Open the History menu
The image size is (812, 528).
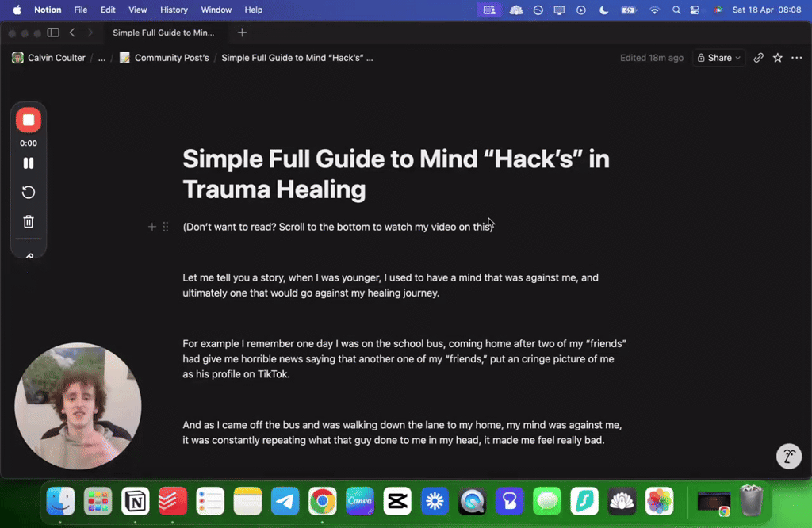174,10
